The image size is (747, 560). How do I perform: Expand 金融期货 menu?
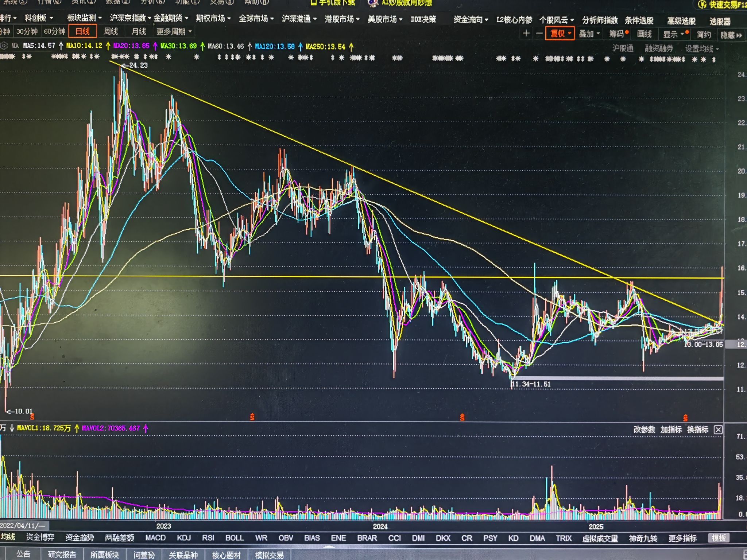click(171, 18)
